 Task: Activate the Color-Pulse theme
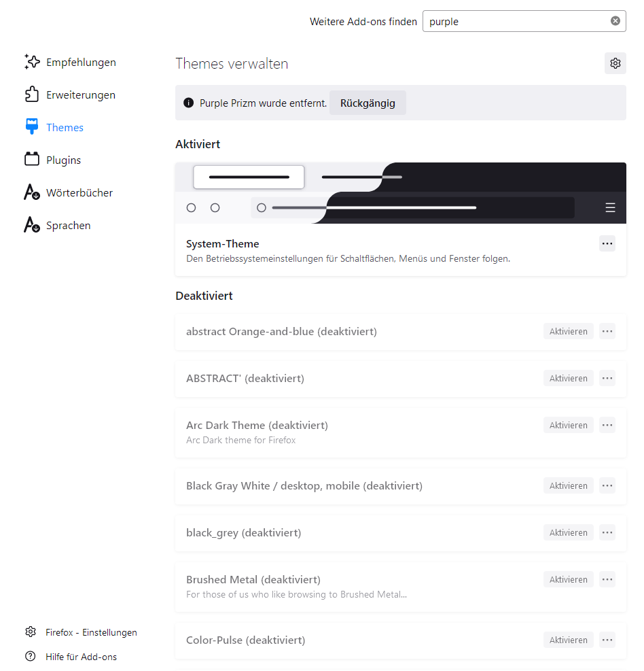click(x=568, y=640)
